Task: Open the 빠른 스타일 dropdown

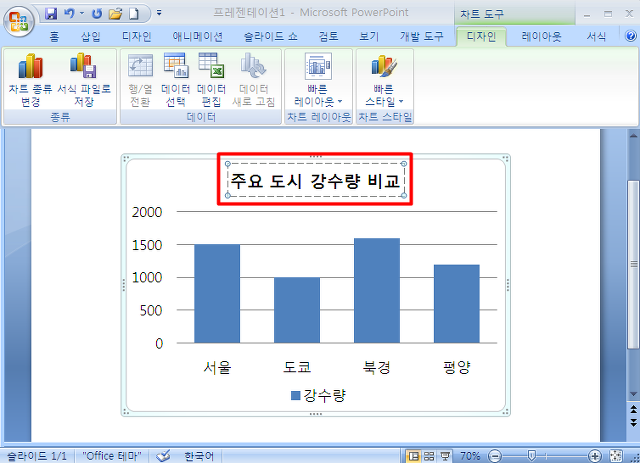Action: click(x=384, y=80)
